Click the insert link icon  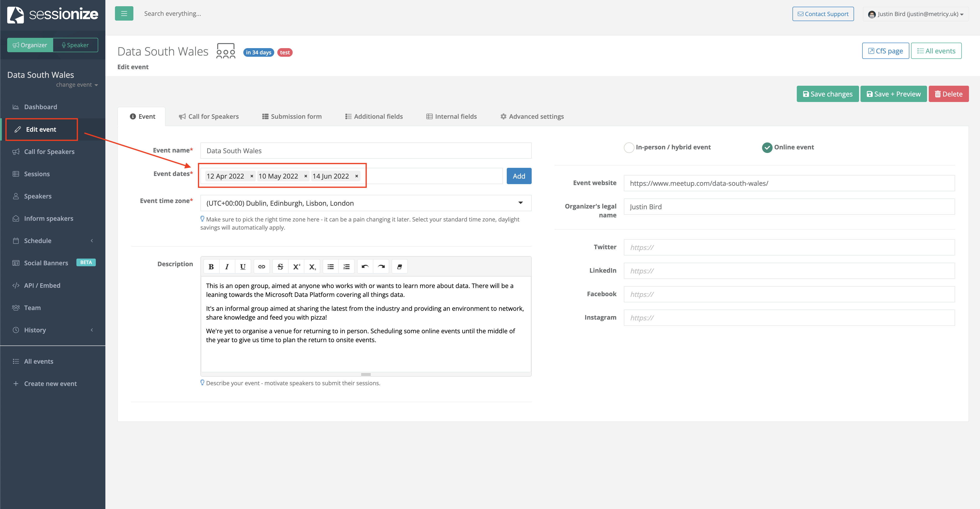click(x=262, y=267)
